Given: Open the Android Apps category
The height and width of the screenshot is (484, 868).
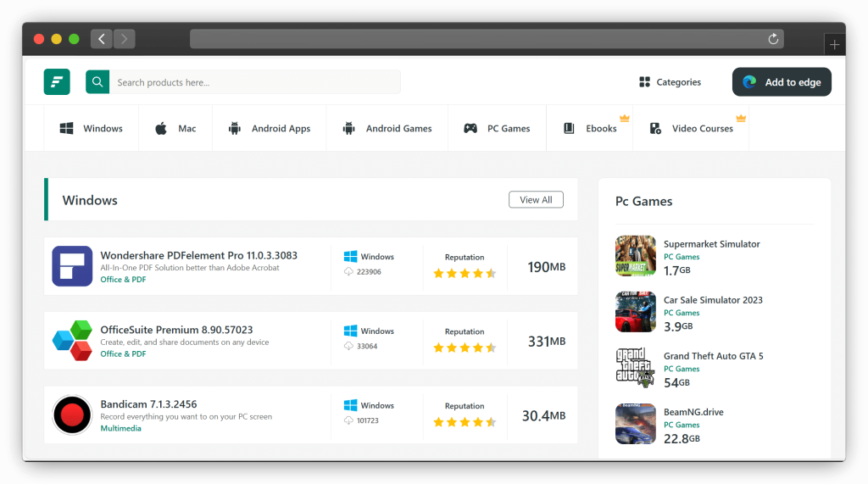Looking at the screenshot, I should pos(270,129).
